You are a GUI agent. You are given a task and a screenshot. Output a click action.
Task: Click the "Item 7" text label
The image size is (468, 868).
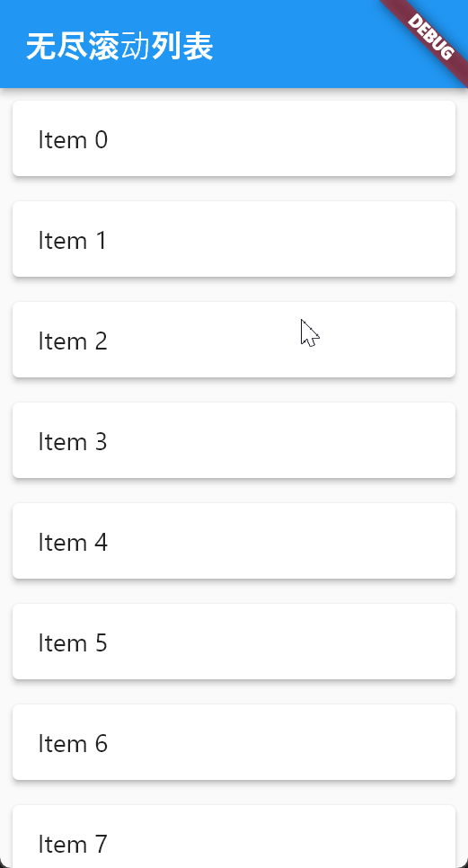point(73,845)
